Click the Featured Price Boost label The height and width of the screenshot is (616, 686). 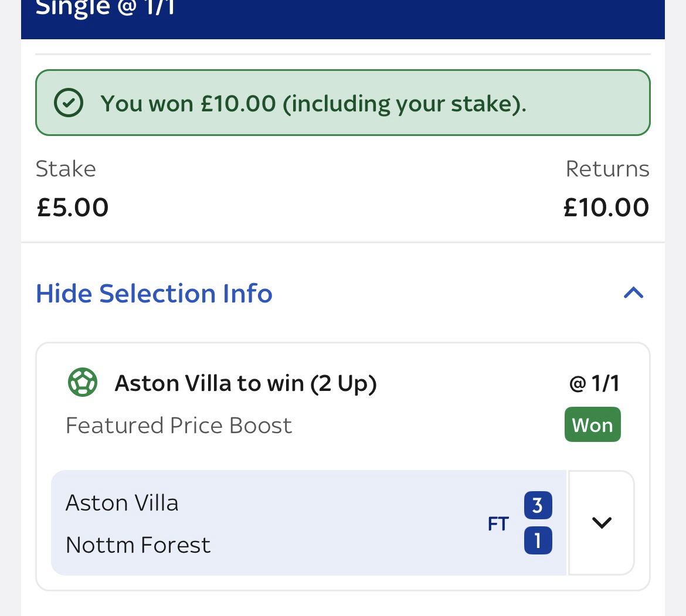coord(179,426)
